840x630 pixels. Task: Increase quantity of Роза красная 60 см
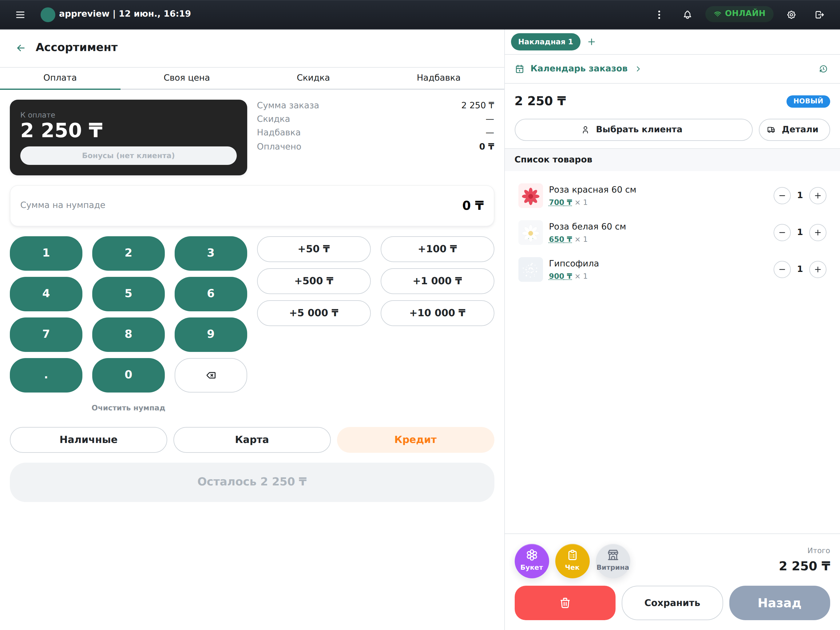tap(818, 196)
